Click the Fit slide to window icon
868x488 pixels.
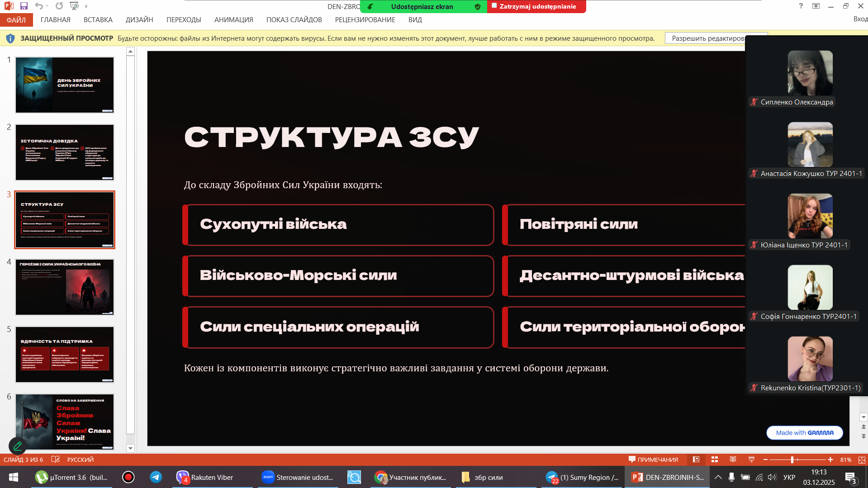862,460
